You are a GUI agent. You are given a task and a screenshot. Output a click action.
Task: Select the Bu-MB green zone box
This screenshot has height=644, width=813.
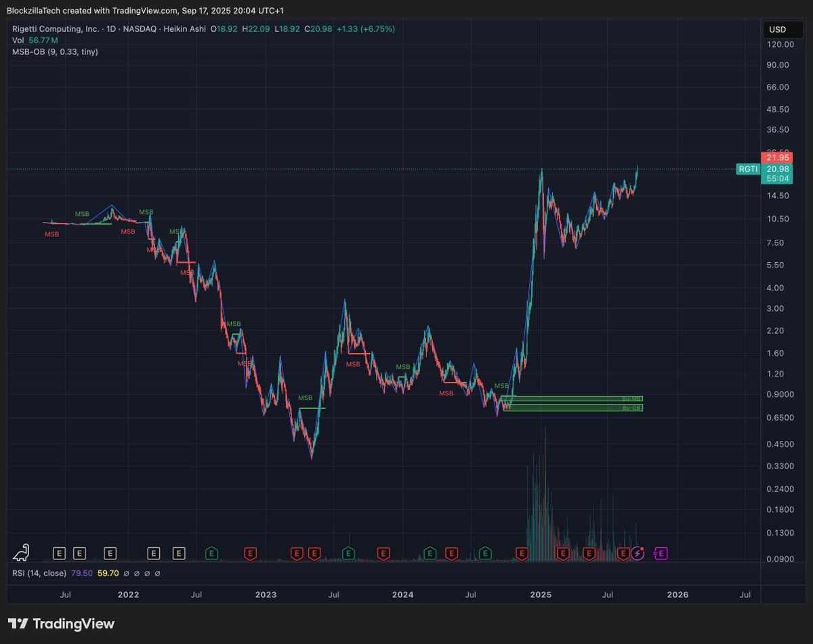(x=572, y=399)
